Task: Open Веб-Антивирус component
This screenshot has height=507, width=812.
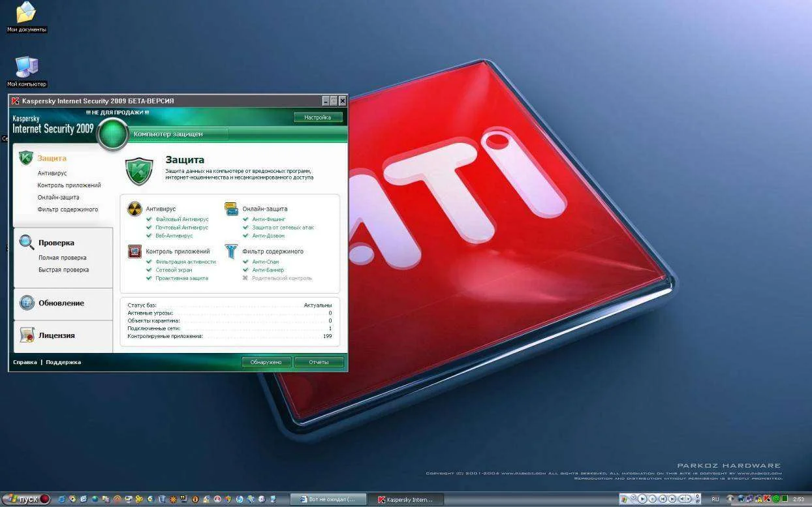Action: [174, 236]
